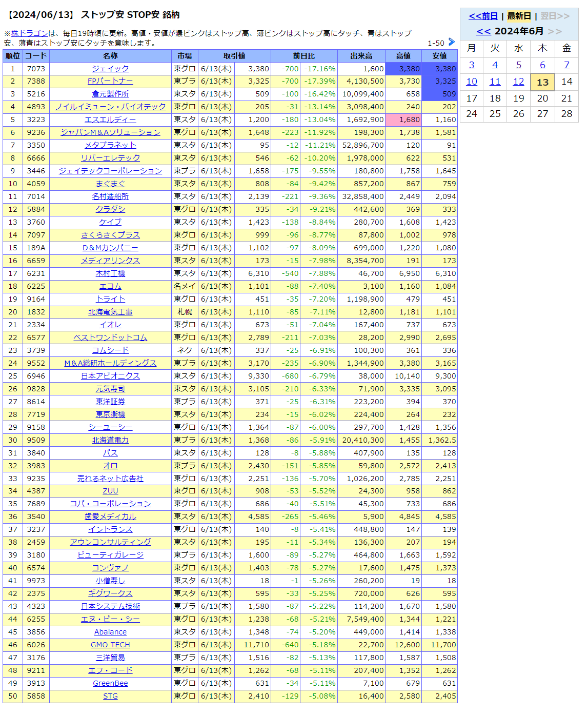Select June 4 in the calendar
The height and width of the screenshot is (716, 588).
[495, 65]
